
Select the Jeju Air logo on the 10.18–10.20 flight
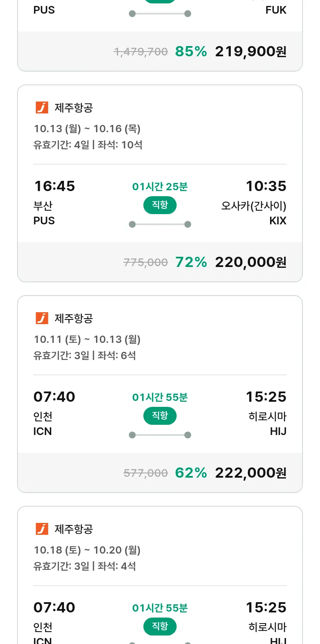click(42, 529)
